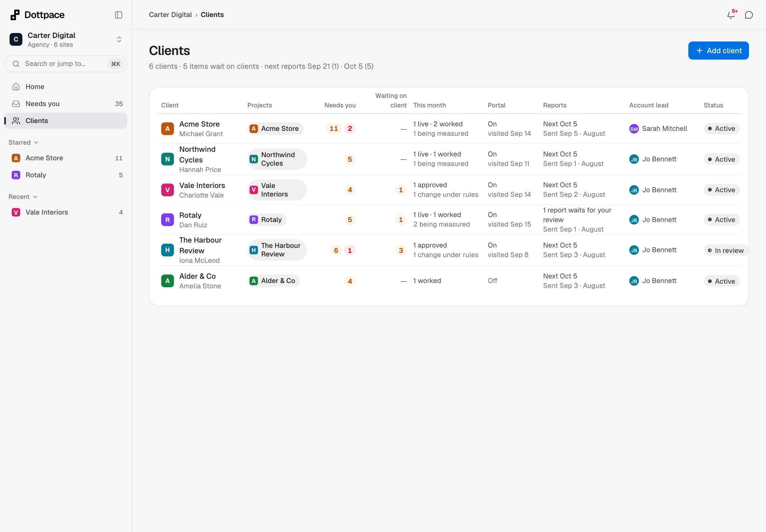Click the Dottpace logo
The image size is (766, 532).
(x=38, y=15)
